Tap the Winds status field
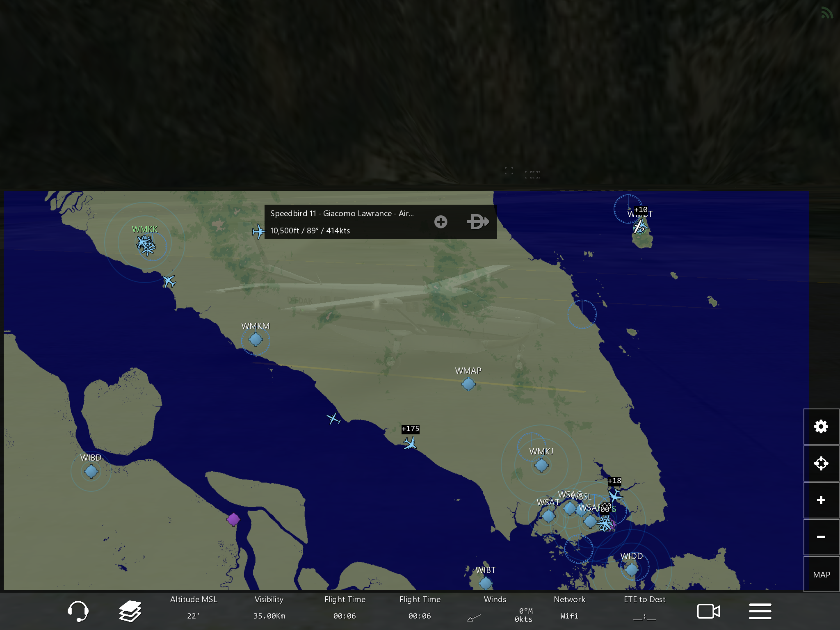 (495, 607)
